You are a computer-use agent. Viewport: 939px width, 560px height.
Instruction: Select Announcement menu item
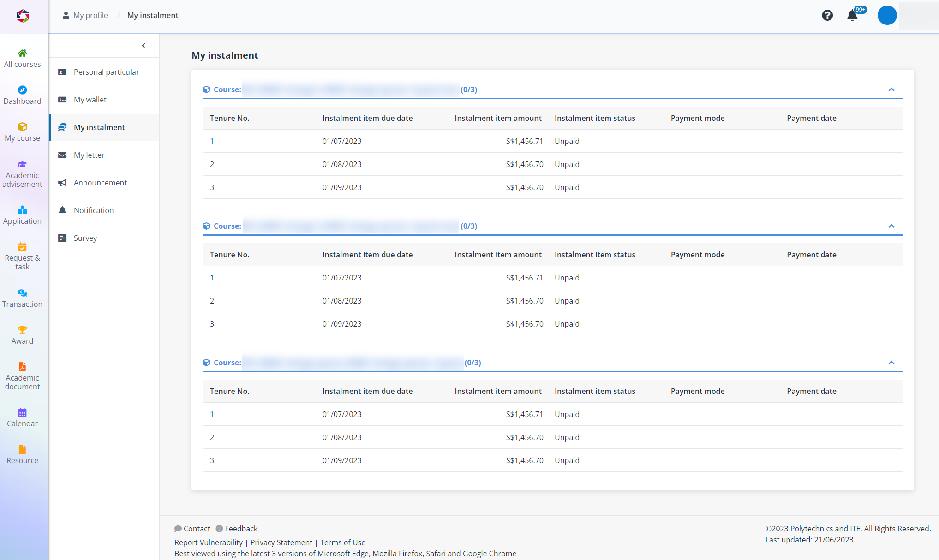pos(104,183)
